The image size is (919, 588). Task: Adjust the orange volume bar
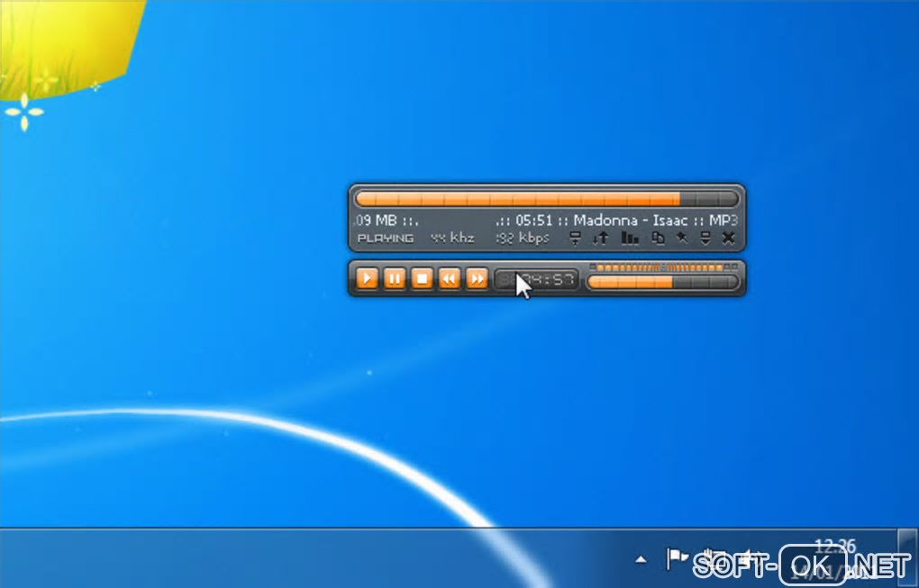coord(663,282)
